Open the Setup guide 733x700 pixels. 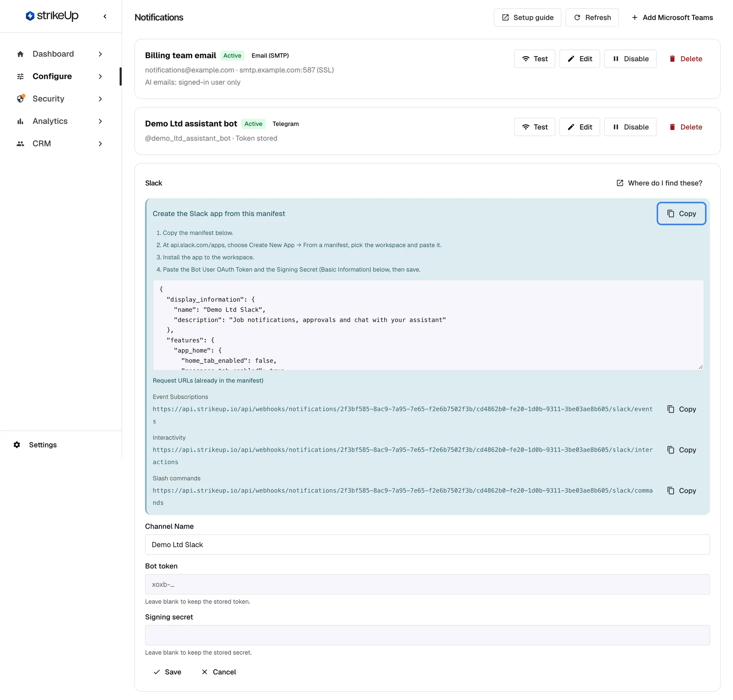pos(527,18)
